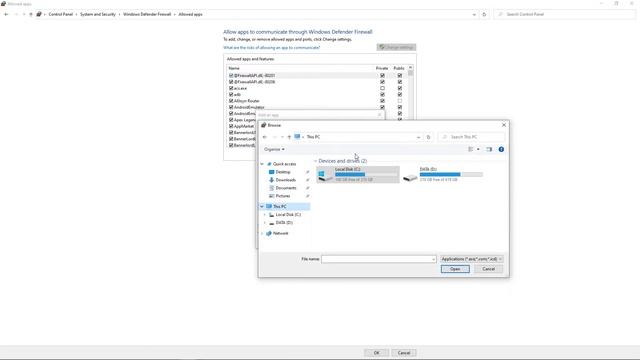
Task: Open the view options dropdown arrow
Action: tap(478, 149)
